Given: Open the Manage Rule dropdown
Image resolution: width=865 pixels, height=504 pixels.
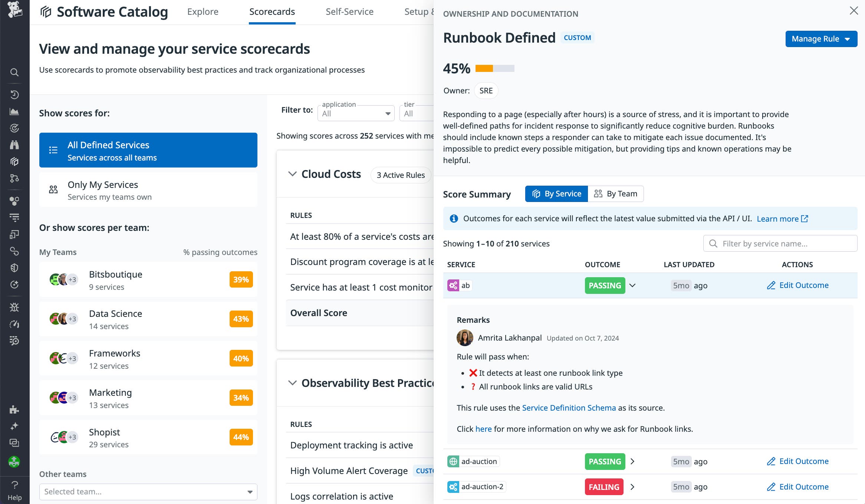Looking at the screenshot, I should pos(821,39).
